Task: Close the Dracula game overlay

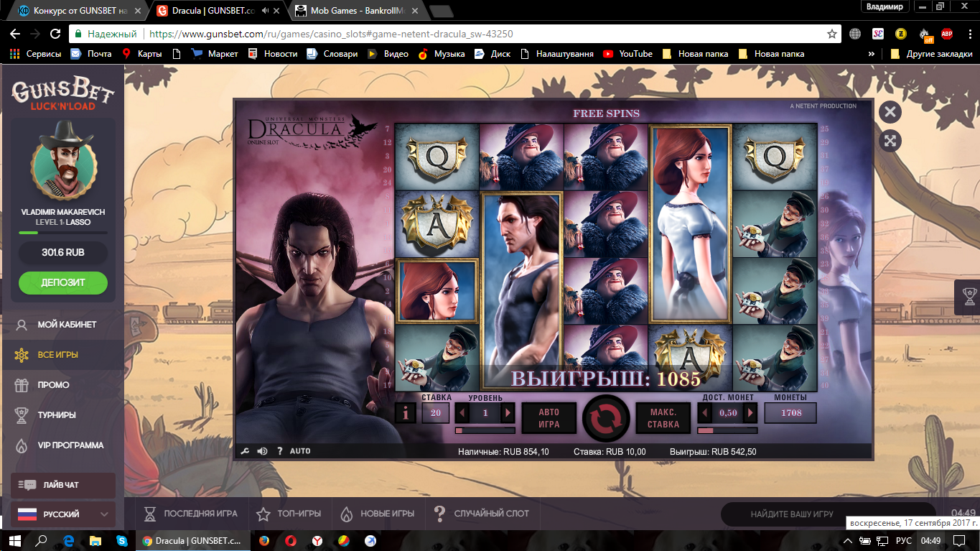Action: [x=890, y=111]
